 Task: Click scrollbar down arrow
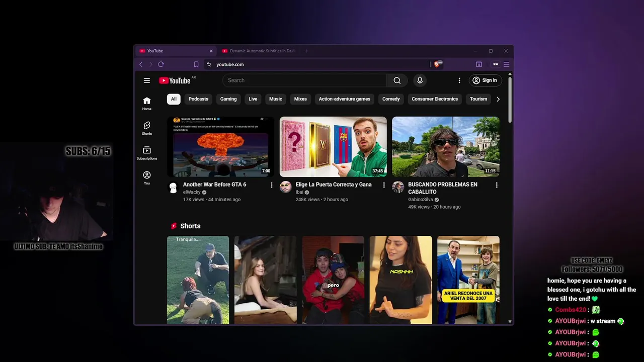pyautogui.click(x=510, y=321)
